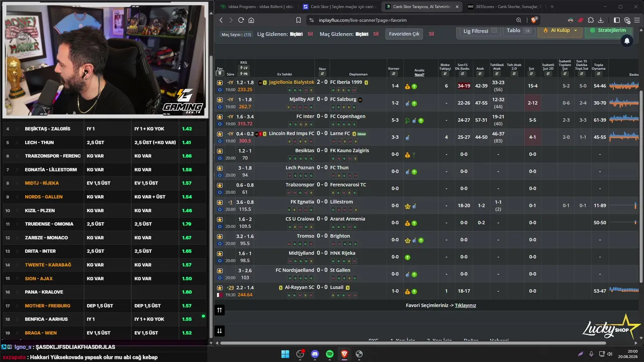Screen dimensions: 644x362
Task: Click the Jagiellonia pressure graph
Action: tap(624, 86)
